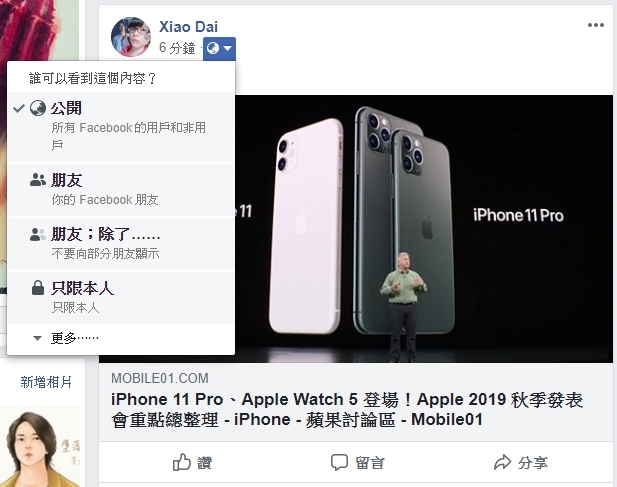This screenshot has height=487, width=617.
Task: Click the thumbs-up 讚 icon
Action: (x=182, y=462)
